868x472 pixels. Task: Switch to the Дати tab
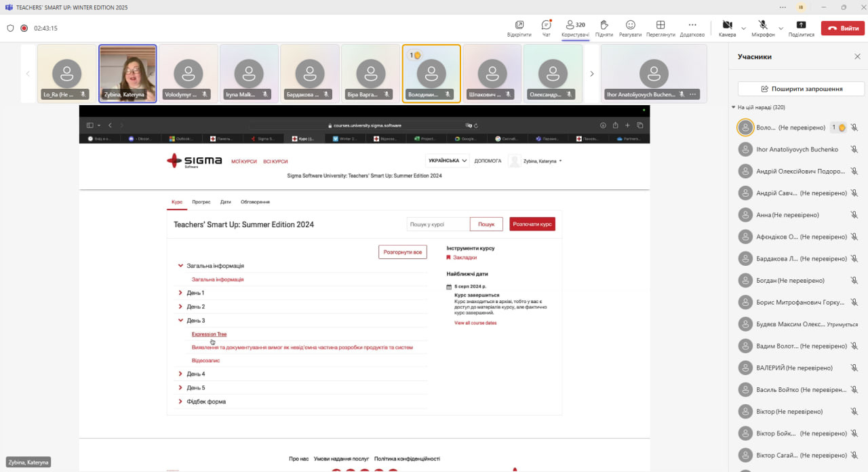coord(225,202)
